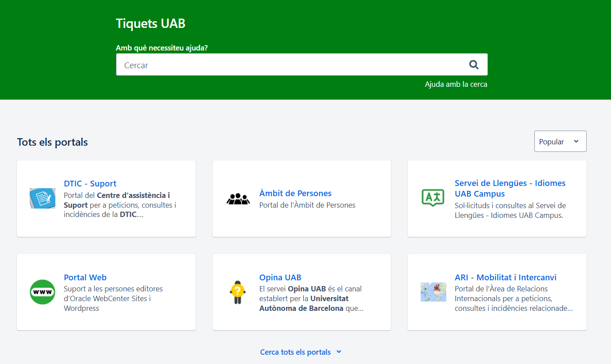Go to ARI - Mobilitat i Intercanvi
Image resolution: width=611 pixels, height=364 pixels.
point(506,277)
